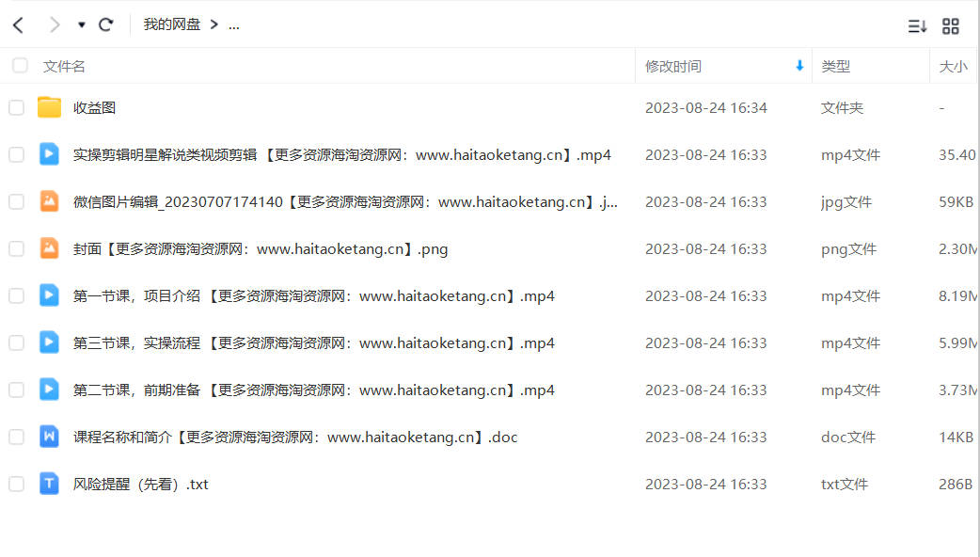Toggle the 修改时间 sort direction arrow
This screenshot has width=980, height=557.
(799, 66)
